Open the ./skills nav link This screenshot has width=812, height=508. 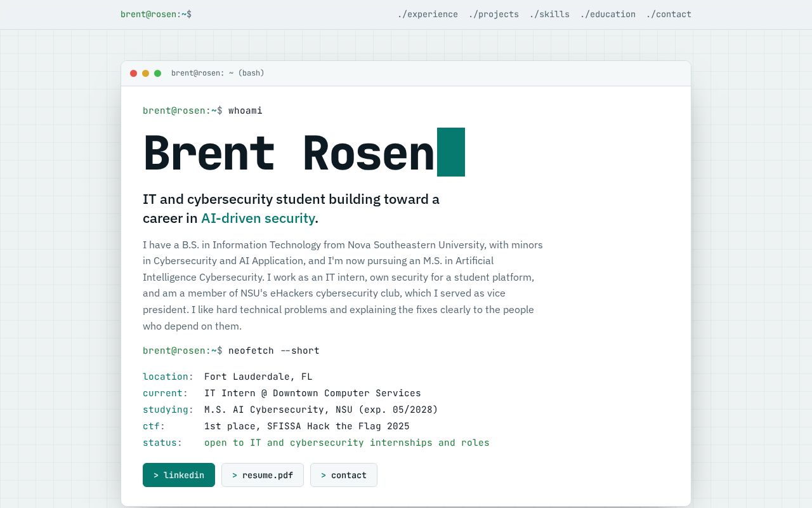(549, 14)
